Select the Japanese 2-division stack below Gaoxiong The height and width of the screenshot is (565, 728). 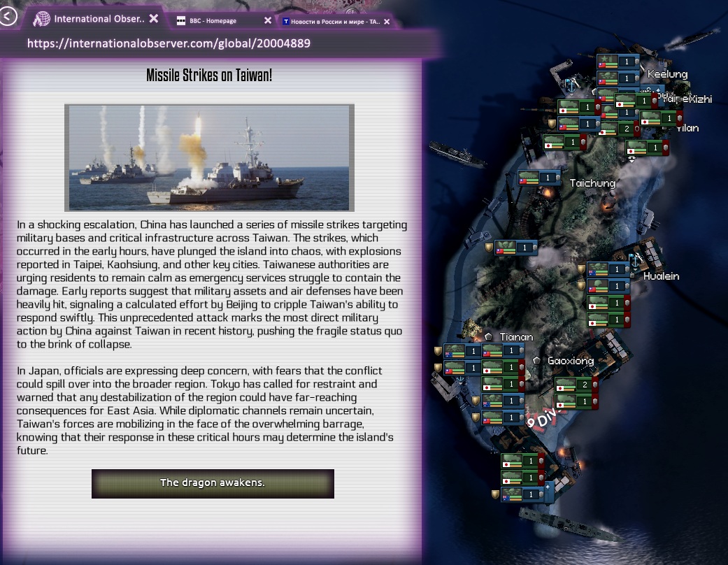point(576,385)
